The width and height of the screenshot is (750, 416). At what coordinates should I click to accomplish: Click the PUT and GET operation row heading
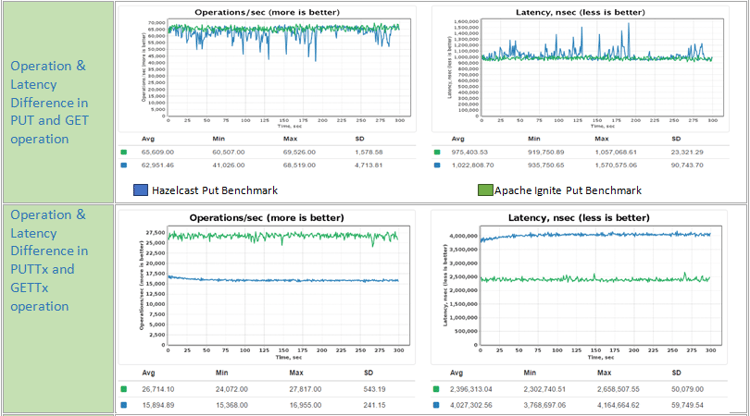[x=50, y=102]
